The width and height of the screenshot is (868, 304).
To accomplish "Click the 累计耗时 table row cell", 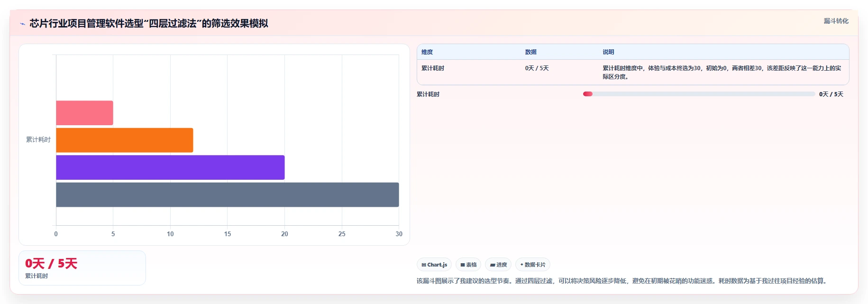I will 433,68.
